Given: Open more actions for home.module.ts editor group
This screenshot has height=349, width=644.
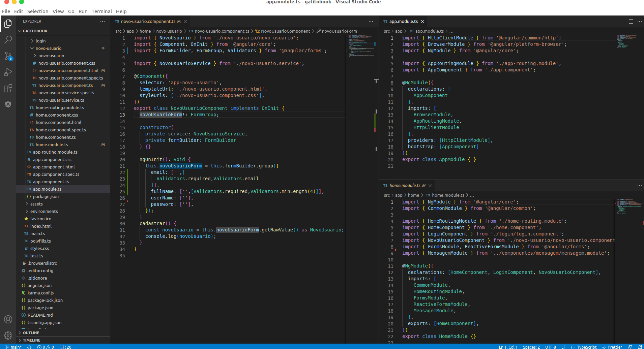Looking at the screenshot, I should pos(640,186).
